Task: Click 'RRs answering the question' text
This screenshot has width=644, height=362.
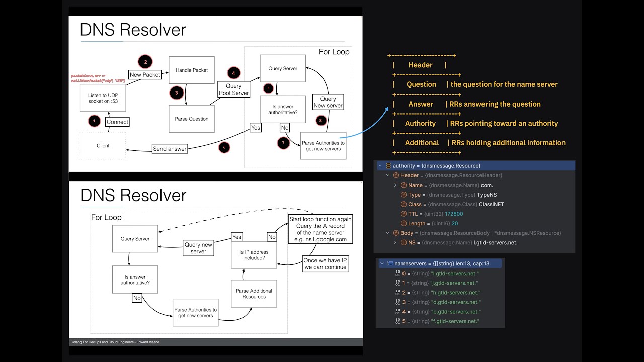Action: [495, 104]
